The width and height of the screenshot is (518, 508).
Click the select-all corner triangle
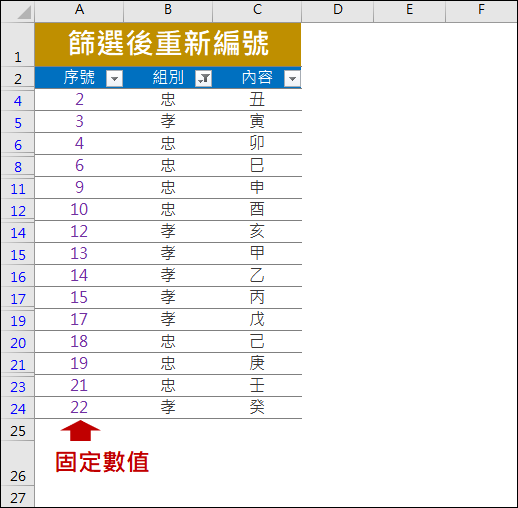[24, 12]
